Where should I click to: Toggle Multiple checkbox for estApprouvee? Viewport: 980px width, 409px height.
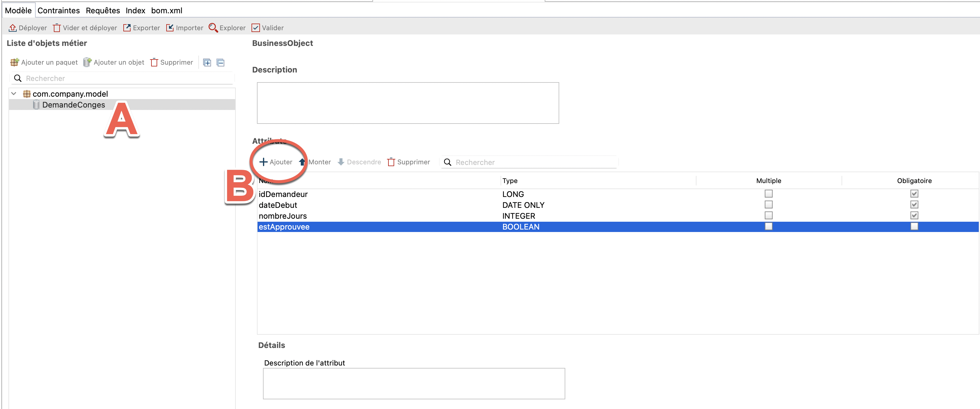pyautogui.click(x=768, y=227)
